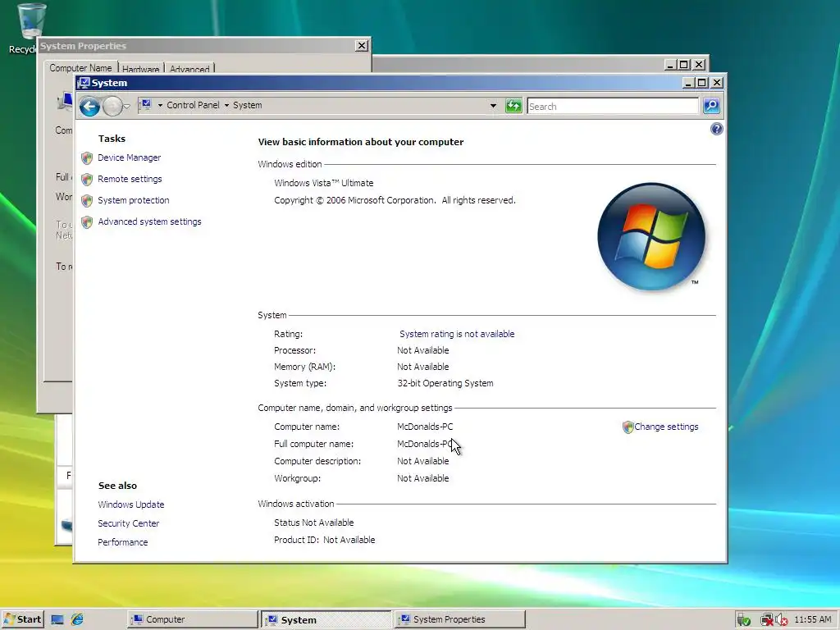Open address bar history dropdown arrow
Screen dimensions: 840x630
pos(493,106)
